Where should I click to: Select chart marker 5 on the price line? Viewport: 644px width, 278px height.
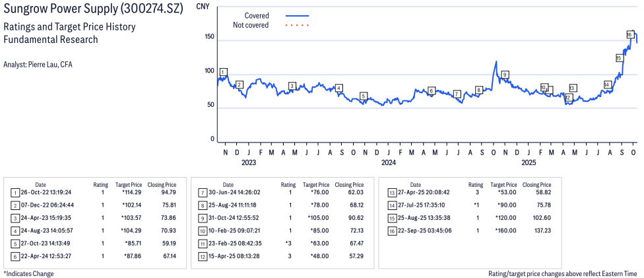[x=363, y=96]
